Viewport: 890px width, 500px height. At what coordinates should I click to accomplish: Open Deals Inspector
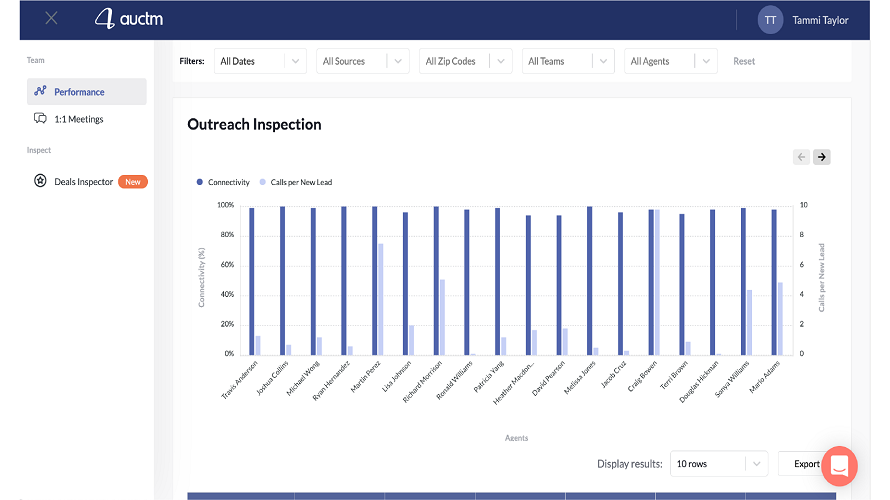(x=83, y=182)
